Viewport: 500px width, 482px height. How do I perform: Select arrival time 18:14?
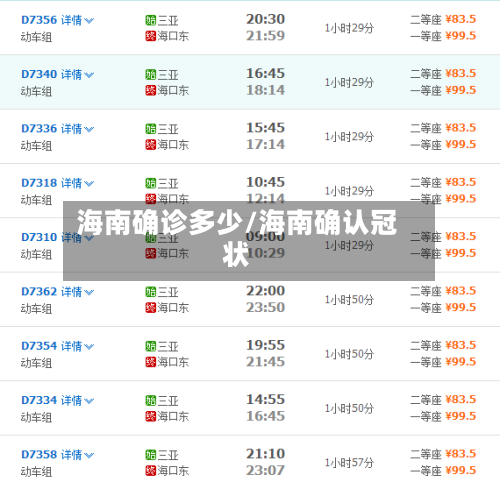point(265,90)
